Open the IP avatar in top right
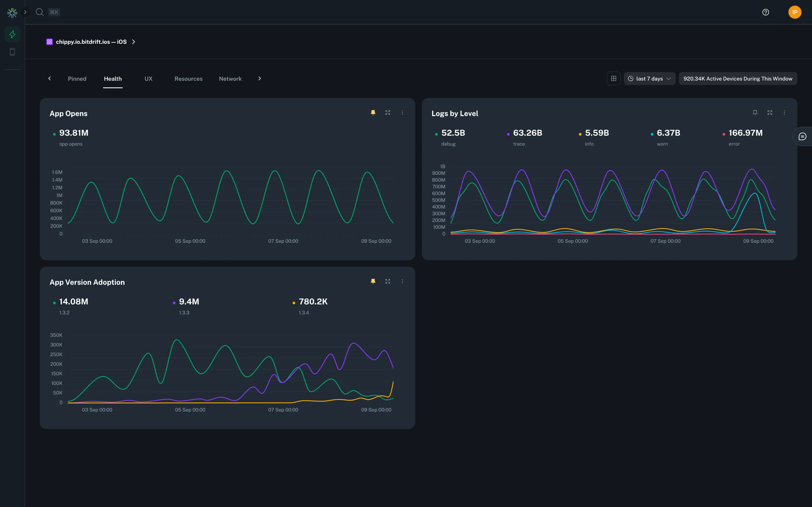The height and width of the screenshot is (507, 812). (794, 12)
